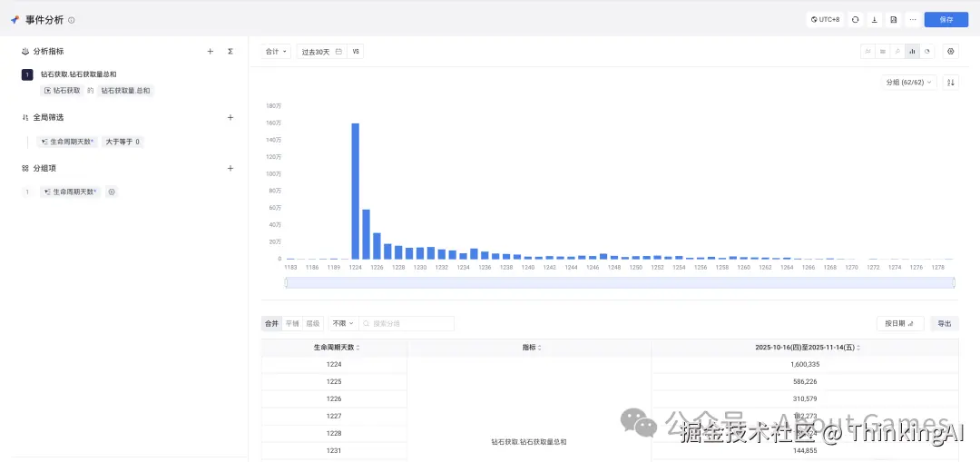Click the value 586,226

click(x=804, y=381)
